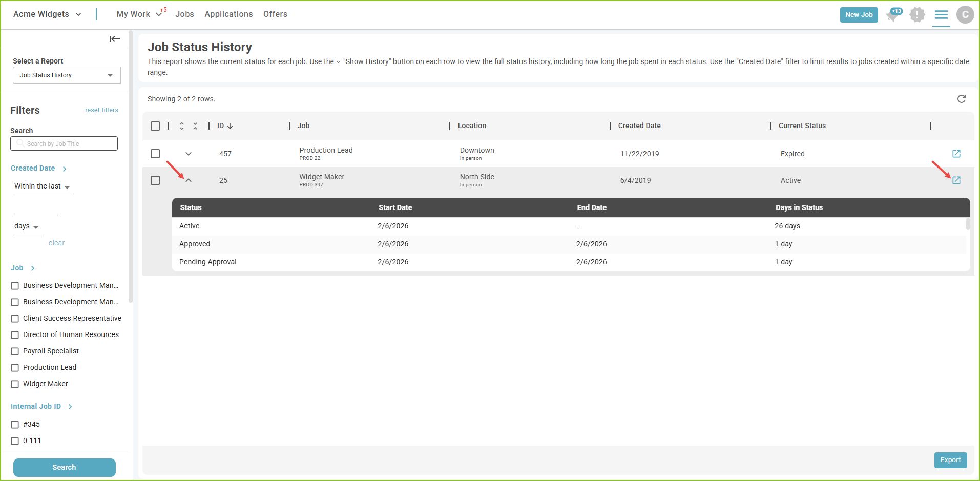
Task: Open the Select a Report dropdown
Action: tap(67, 75)
